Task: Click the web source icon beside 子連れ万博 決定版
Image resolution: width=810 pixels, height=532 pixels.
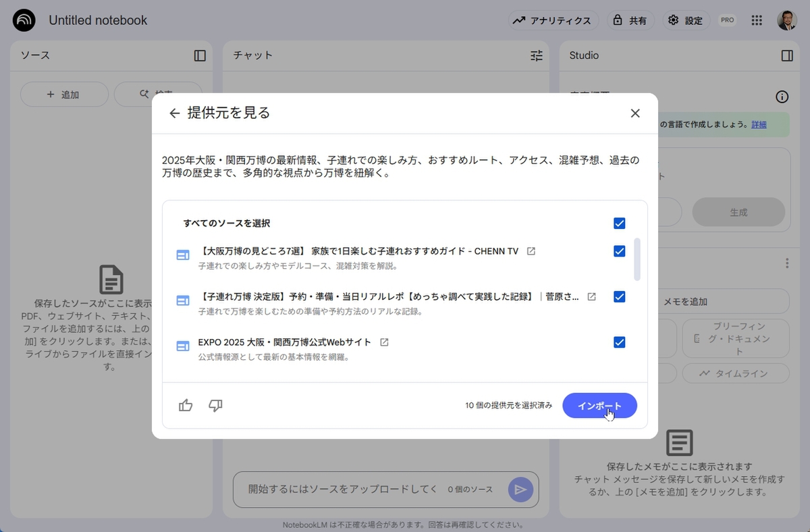Action: [x=183, y=300]
